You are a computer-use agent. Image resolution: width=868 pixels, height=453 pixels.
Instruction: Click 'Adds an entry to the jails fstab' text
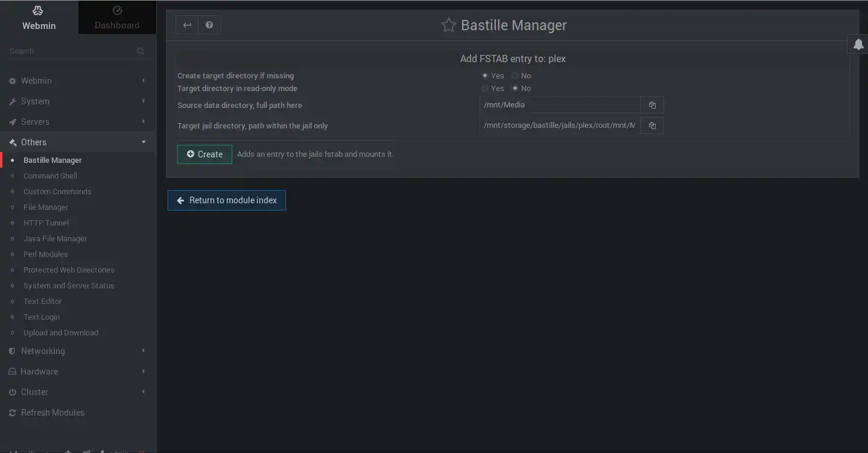coord(315,154)
